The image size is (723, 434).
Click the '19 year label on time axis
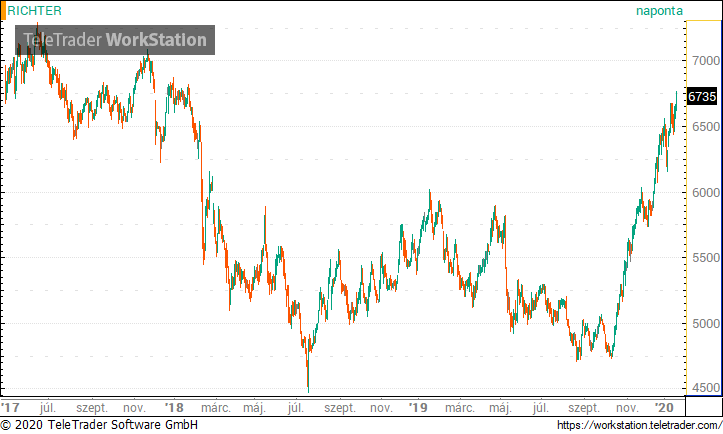point(418,408)
